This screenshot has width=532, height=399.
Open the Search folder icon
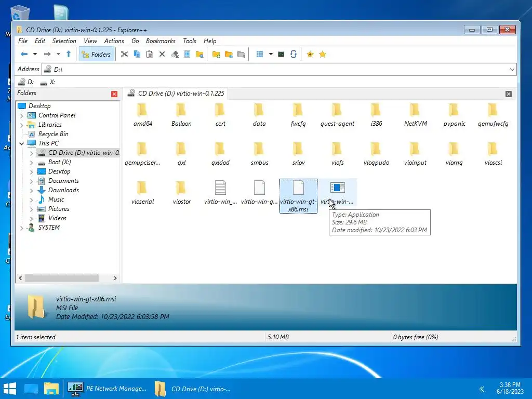tap(199, 54)
